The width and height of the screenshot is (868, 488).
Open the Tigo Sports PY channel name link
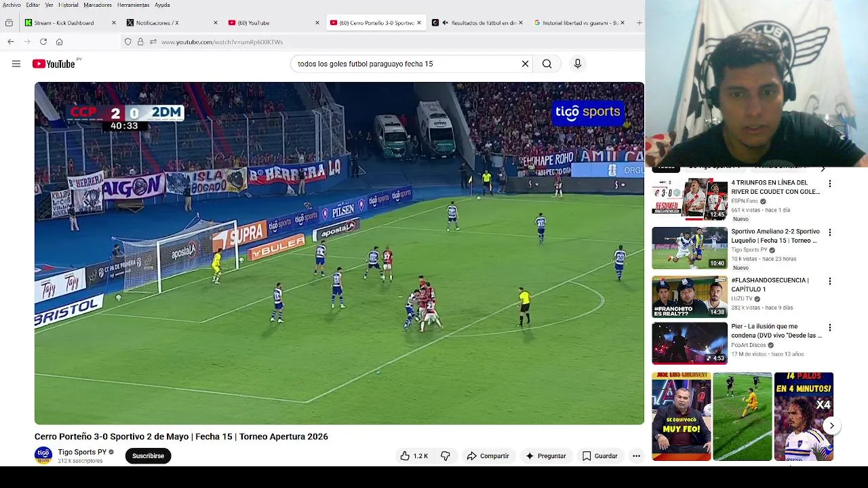tap(82, 452)
